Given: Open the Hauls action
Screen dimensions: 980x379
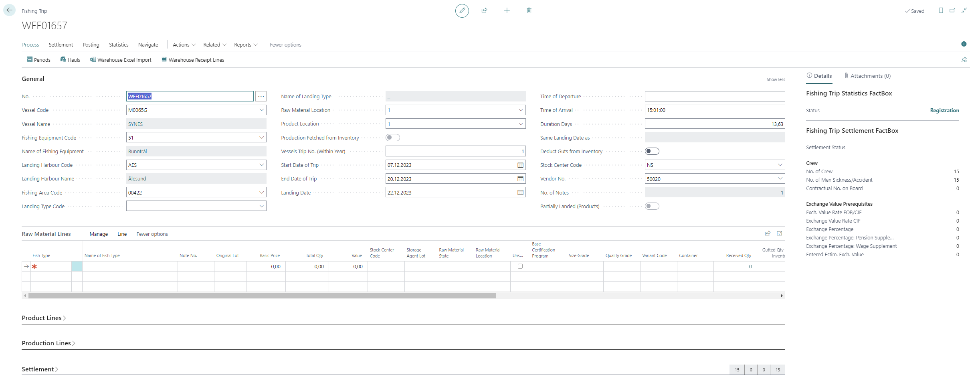Looking at the screenshot, I should (70, 60).
